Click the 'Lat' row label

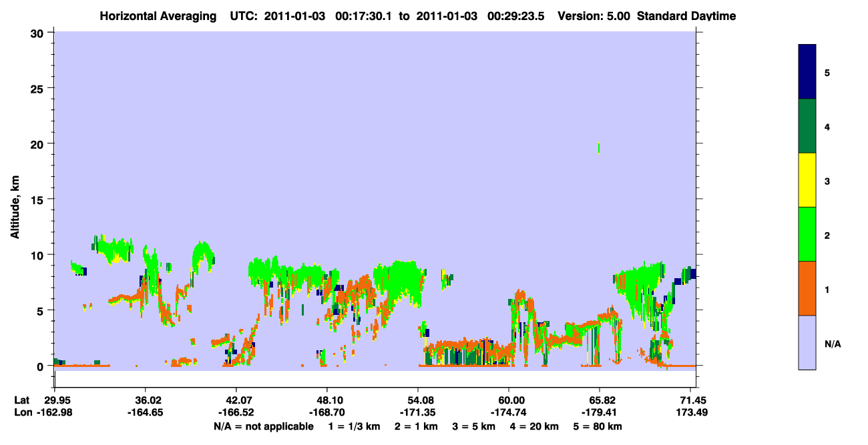click(x=22, y=400)
